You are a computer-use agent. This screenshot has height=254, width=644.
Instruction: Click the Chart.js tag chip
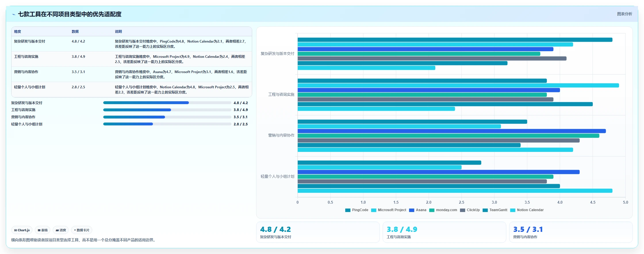pyautogui.click(x=22, y=230)
